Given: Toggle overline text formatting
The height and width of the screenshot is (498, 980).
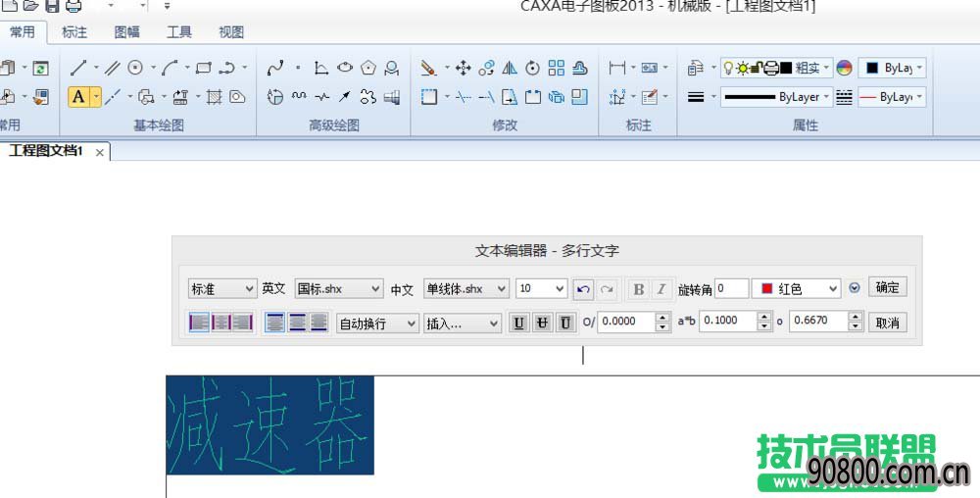Looking at the screenshot, I should [565, 324].
